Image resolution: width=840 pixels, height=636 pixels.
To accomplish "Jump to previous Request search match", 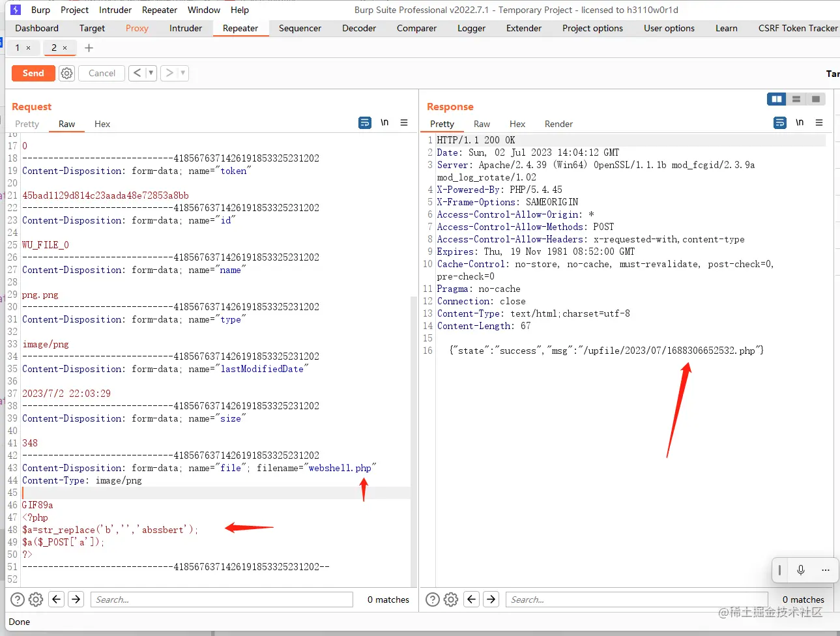I will tap(57, 600).
